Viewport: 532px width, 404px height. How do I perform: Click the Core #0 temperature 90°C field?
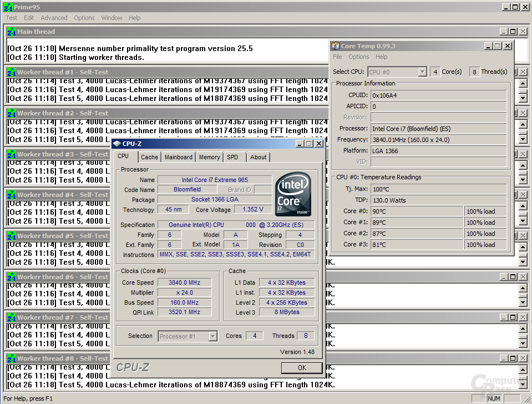click(x=417, y=211)
